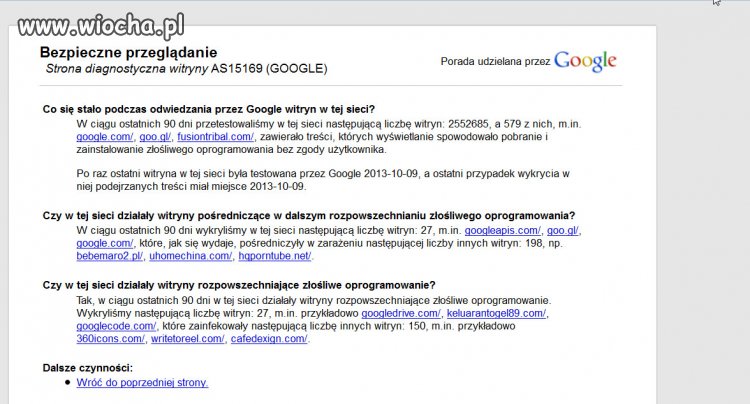Open the google.com/ link in first paragraph
The height and width of the screenshot is (404, 750).
click(x=105, y=137)
